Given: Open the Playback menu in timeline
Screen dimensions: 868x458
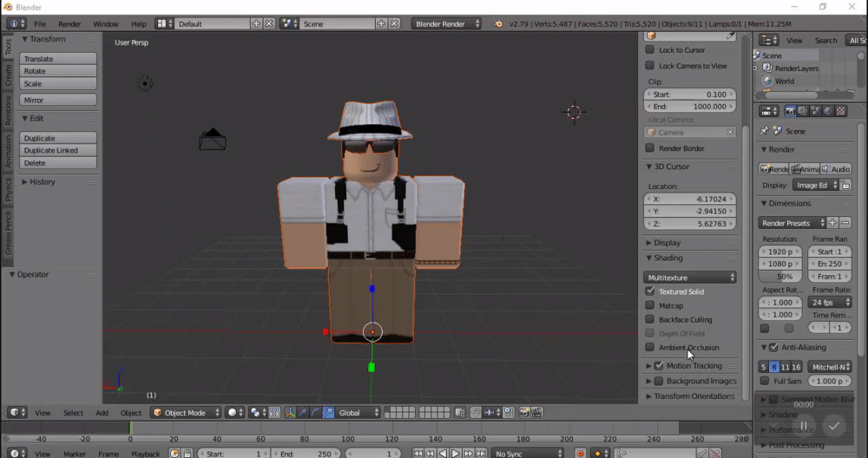Looking at the screenshot, I should point(145,454).
